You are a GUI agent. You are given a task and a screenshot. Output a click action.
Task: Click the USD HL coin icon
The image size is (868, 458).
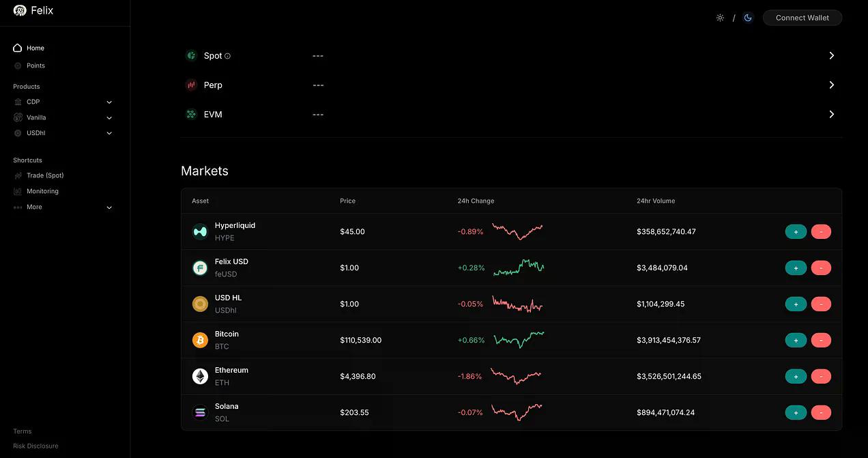[200, 304]
